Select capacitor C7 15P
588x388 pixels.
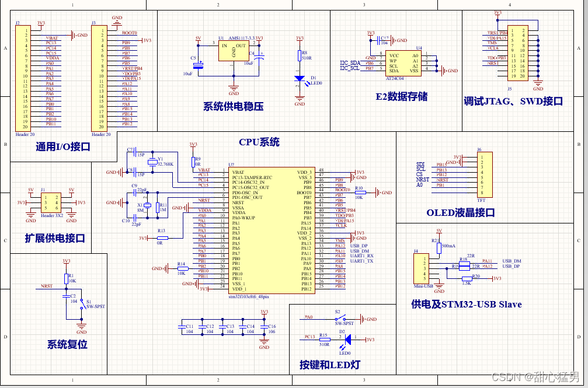pos(135,152)
